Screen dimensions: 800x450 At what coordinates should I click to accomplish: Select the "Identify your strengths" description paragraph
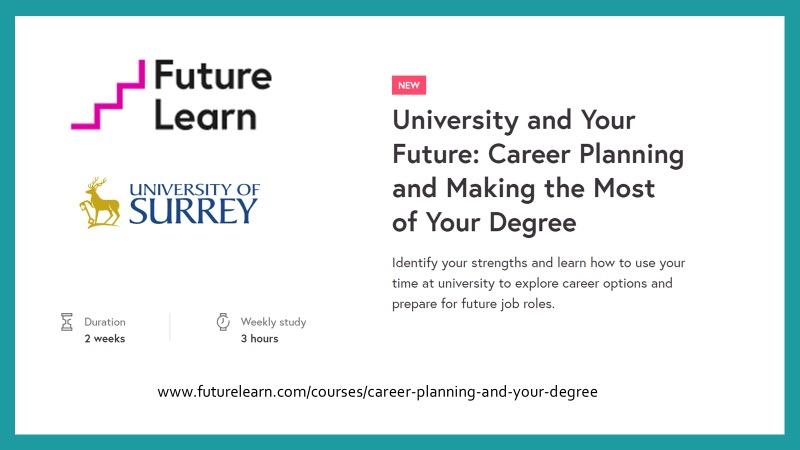tap(538, 283)
